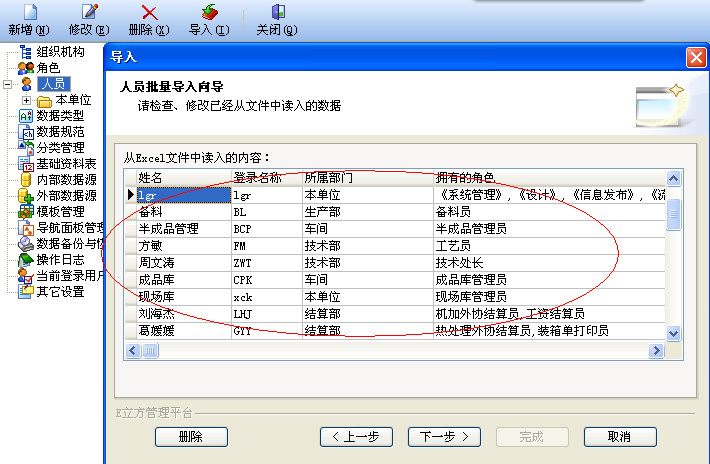Select the name cell 备料
The width and height of the screenshot is (710, 464).
point(184,212)
